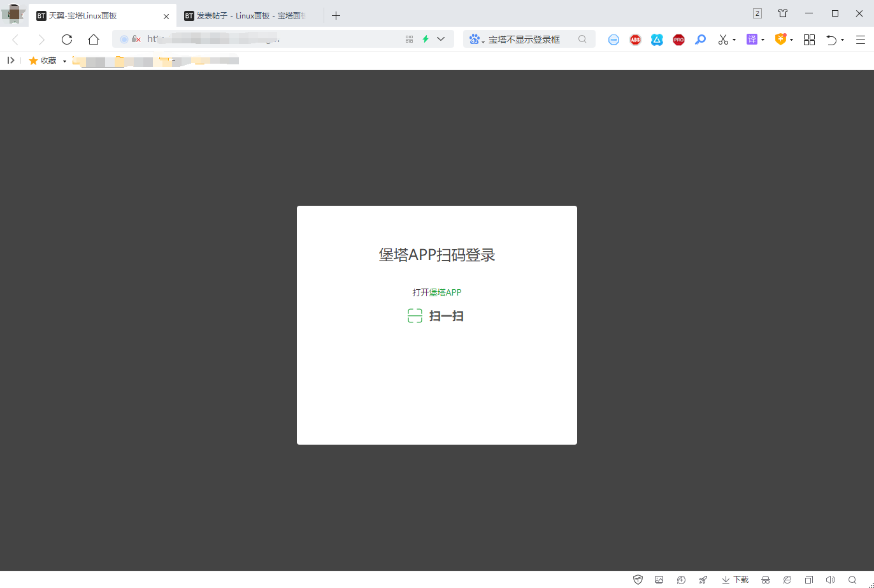Viewport: 874px width, 588px height.
Task: Open the 收藏 favorites star button
Action: click(43, 61)
